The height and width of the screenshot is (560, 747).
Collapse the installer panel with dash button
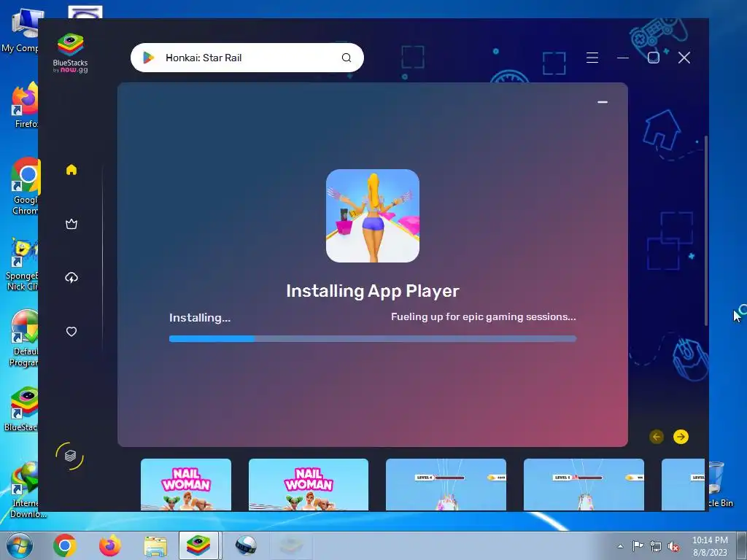603,102
